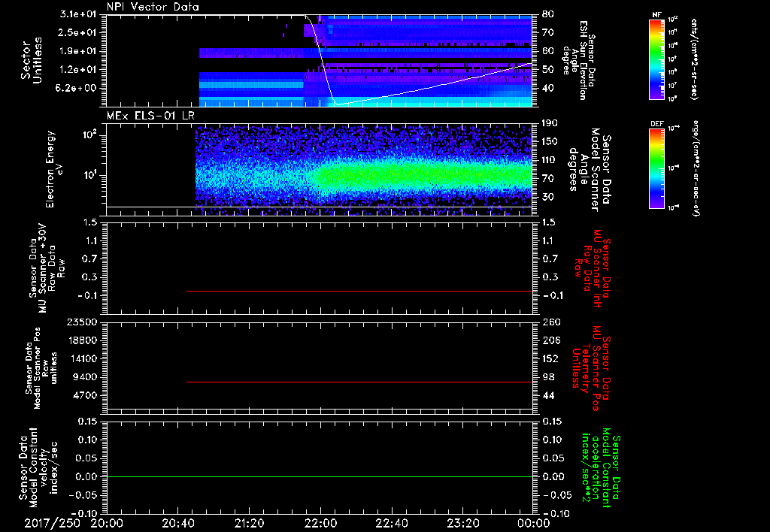The height and width of the screenshot is (532, 770).
Task: Click the '22:00' time axis label
Action: [x=320, y=523]
